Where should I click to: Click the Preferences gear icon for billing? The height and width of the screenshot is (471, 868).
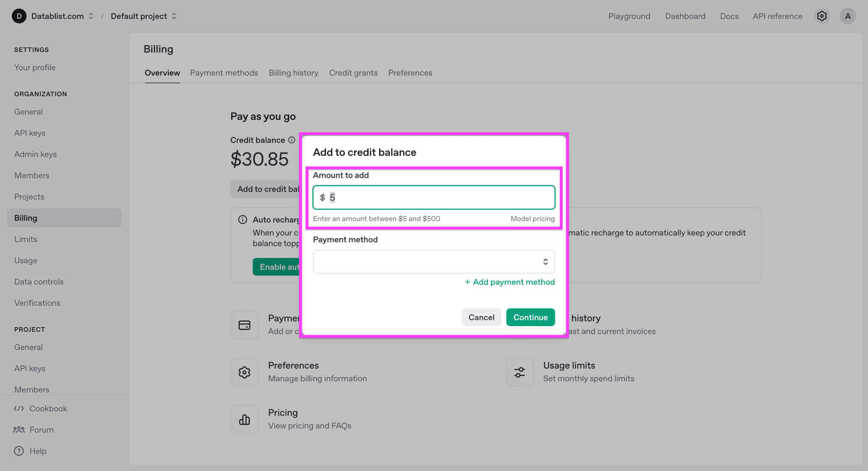(245, 372)
